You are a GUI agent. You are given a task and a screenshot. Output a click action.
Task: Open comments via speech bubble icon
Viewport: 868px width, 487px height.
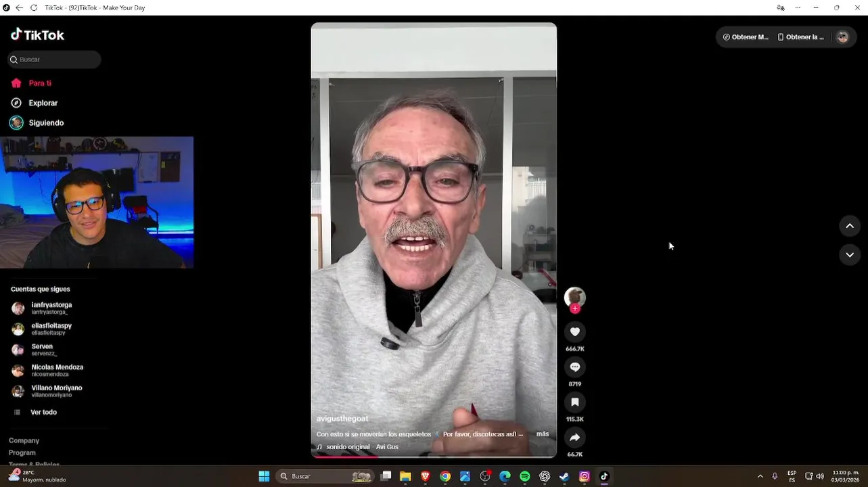575,367
